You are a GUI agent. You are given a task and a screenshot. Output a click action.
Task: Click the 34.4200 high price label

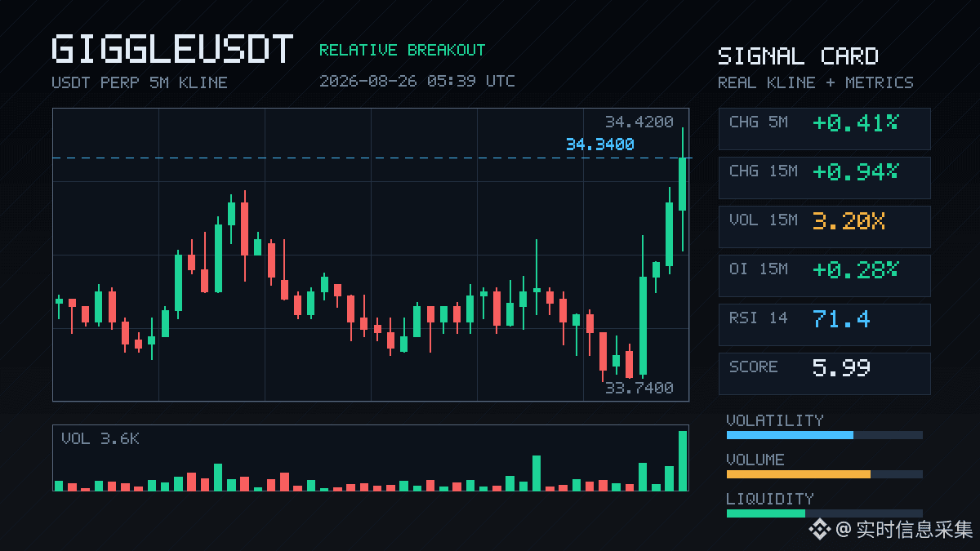pos(639,122)
